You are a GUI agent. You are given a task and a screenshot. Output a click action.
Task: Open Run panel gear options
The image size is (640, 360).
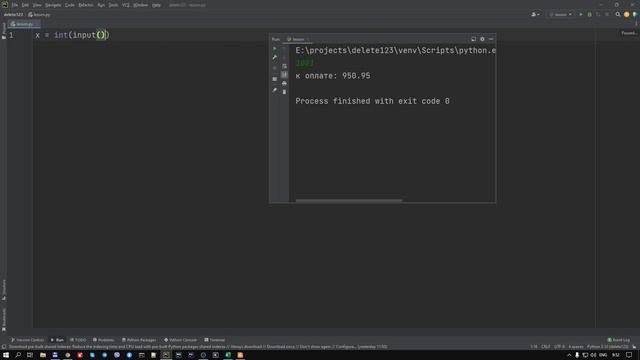tap(482, 39)
